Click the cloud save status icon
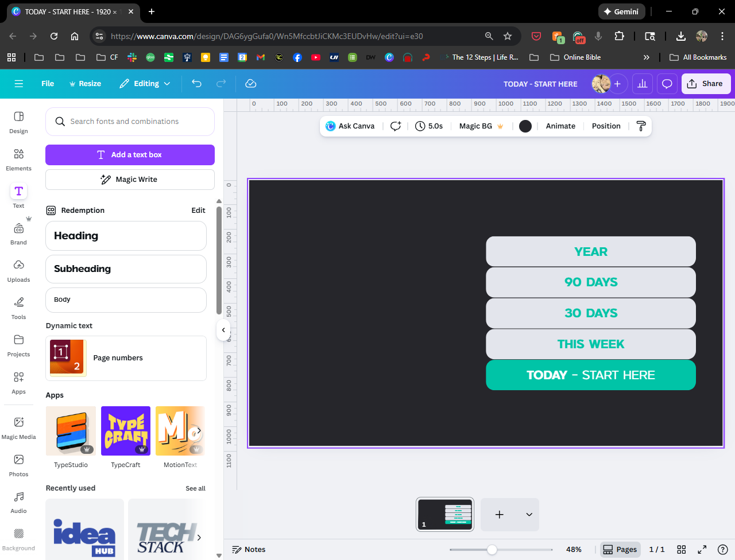This screenshot has height=560, width=735. (250, 84)
